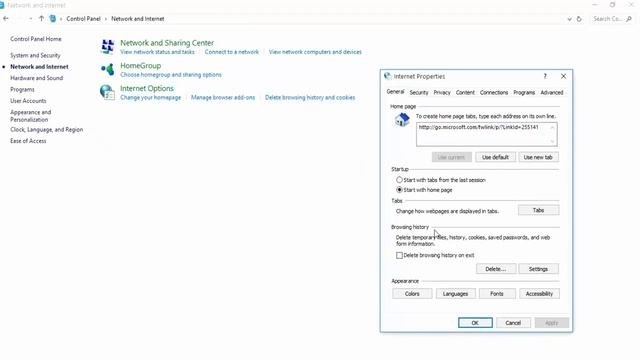The height and width of the screenshot is (360, 640).
Task: Open Clock, Language, and Region category
Action: click(x=47, y=129)
